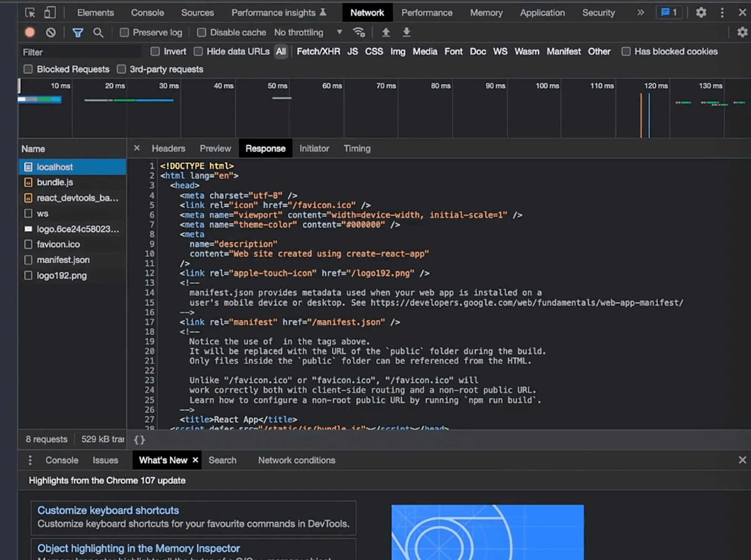The width and height of the screenshot is (751, 560).
Task: Click the Fetch/XHR filter button
Action: [x=318, y=51]
